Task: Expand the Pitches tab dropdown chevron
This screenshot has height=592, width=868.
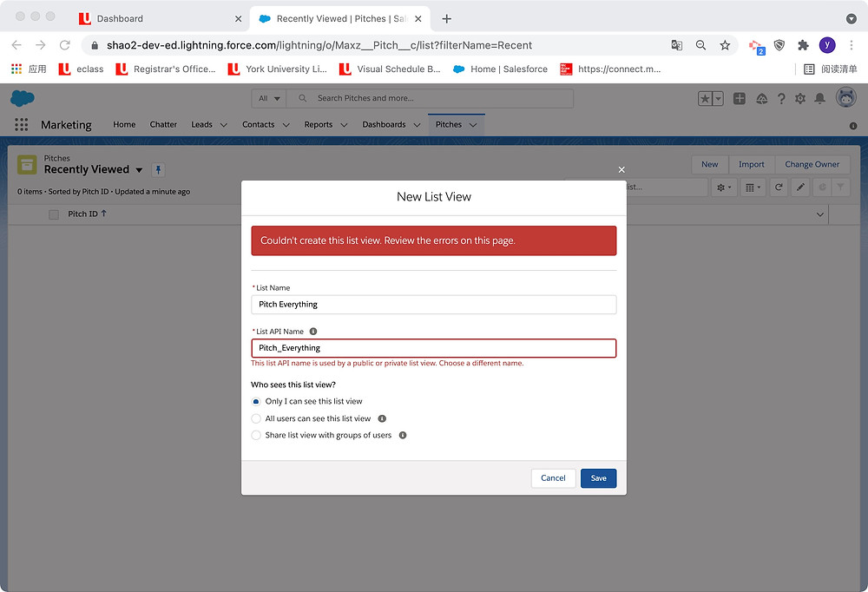Action: click(473, 125)
